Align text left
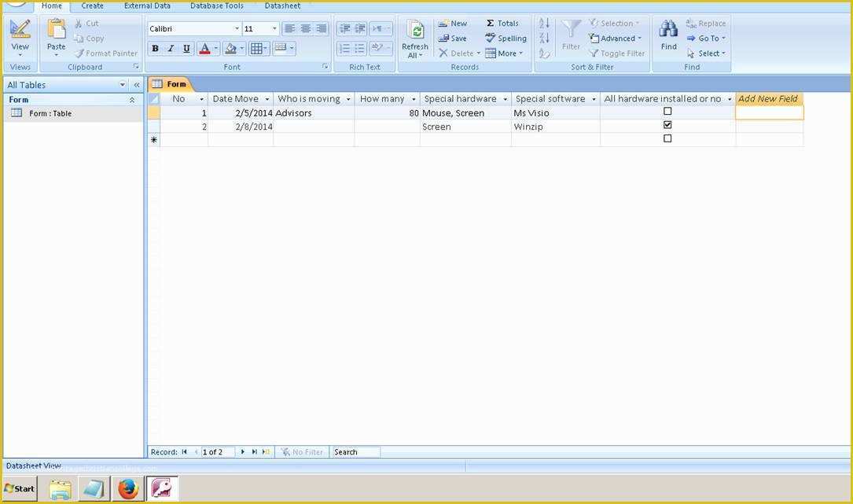Screen dimensions: 853x504 [x=290, y=28]
